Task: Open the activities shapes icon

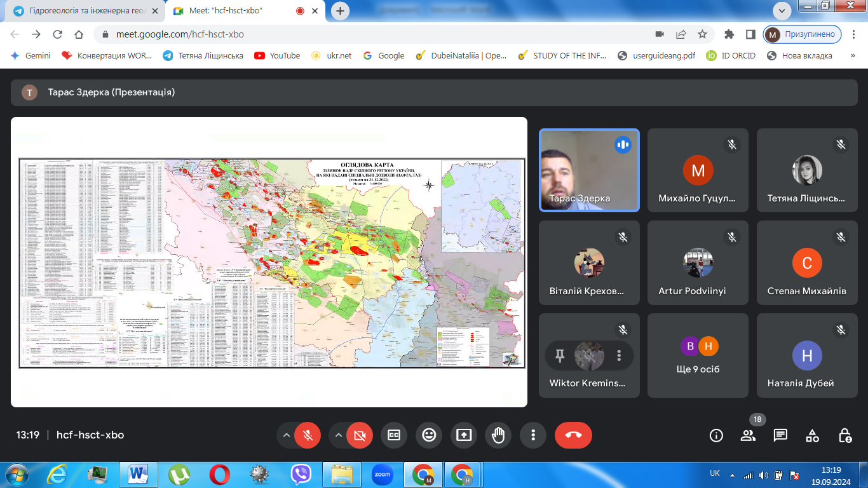Action: click(812, 435)
